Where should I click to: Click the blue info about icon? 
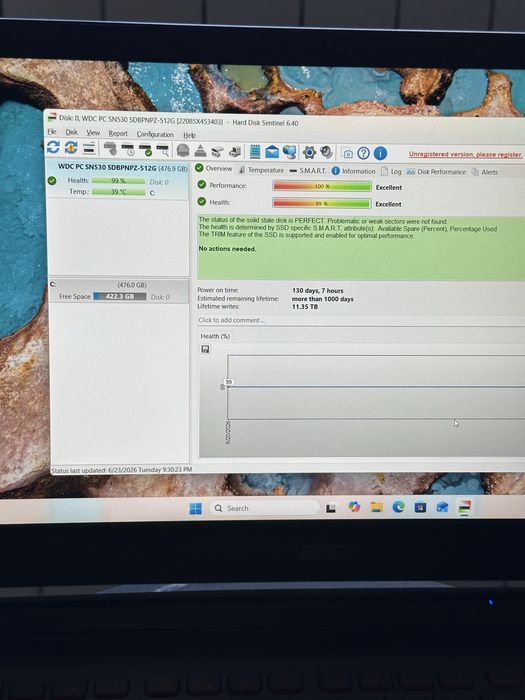[380, 153]
